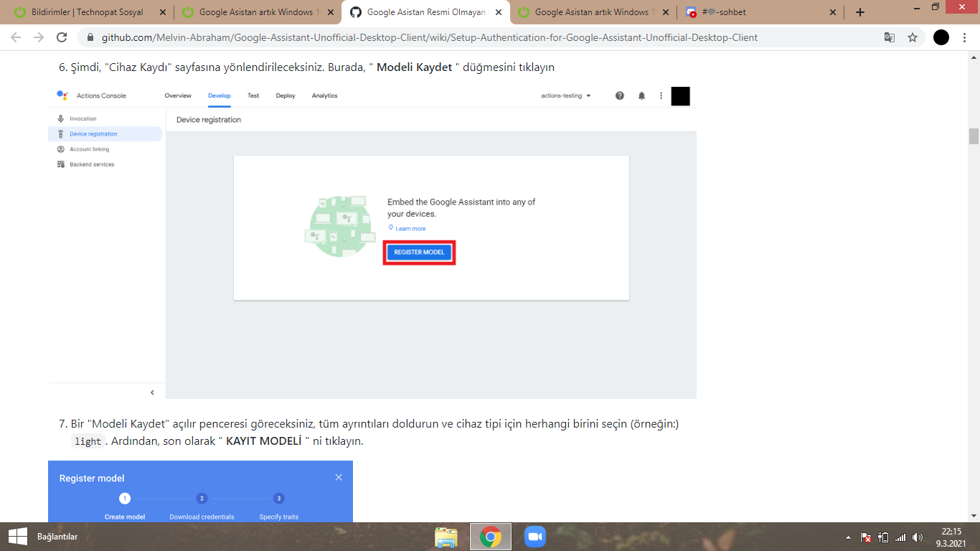Click the Chrome taskbar icon
Image resolution: width=980 pixels, height=551 pixels.
coord(491,537)
